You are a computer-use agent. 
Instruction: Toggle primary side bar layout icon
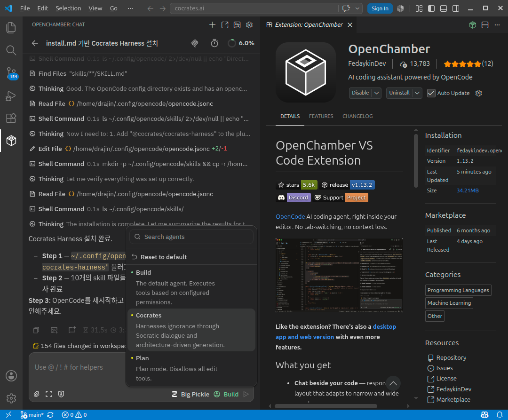431,8
